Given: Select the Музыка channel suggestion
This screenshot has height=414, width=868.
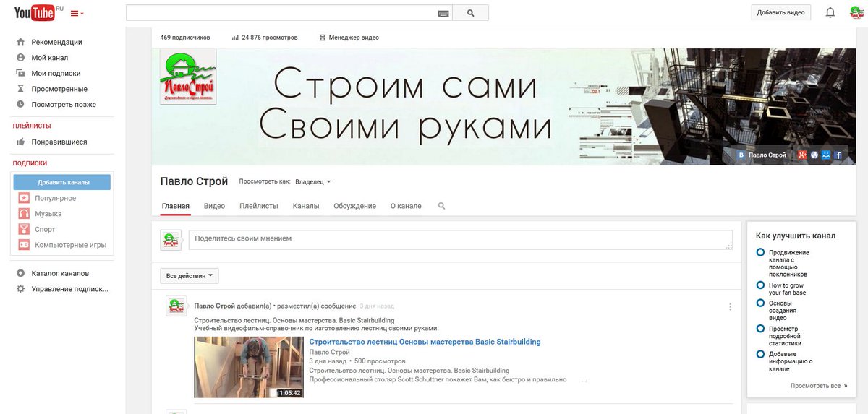Looking at the screenshot, I should 48,214.
